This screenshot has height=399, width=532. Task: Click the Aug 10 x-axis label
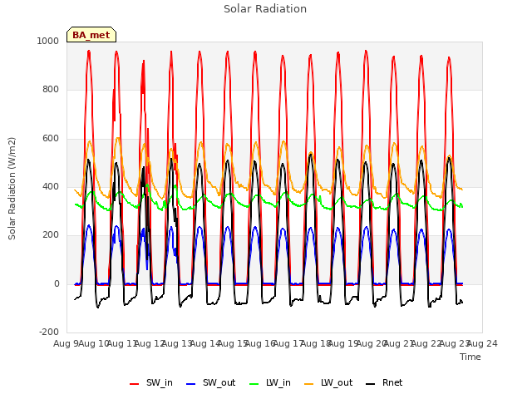[x=94, y=343]
